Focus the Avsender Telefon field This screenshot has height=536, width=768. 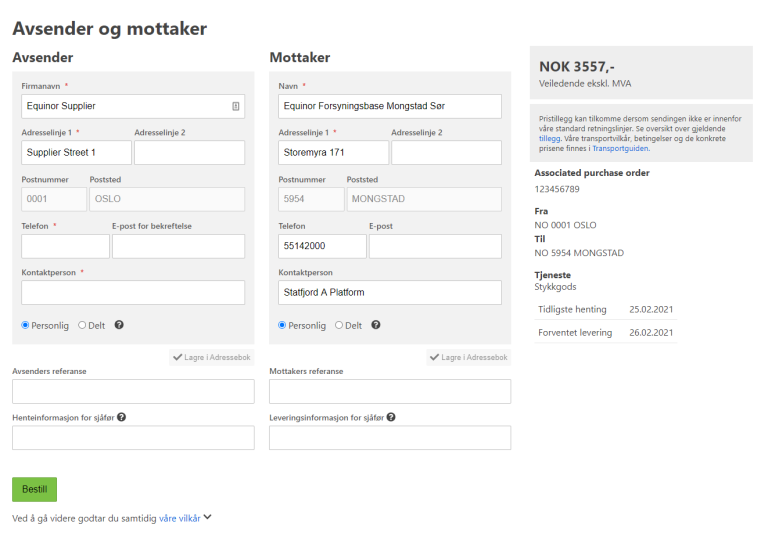point(65,246)
